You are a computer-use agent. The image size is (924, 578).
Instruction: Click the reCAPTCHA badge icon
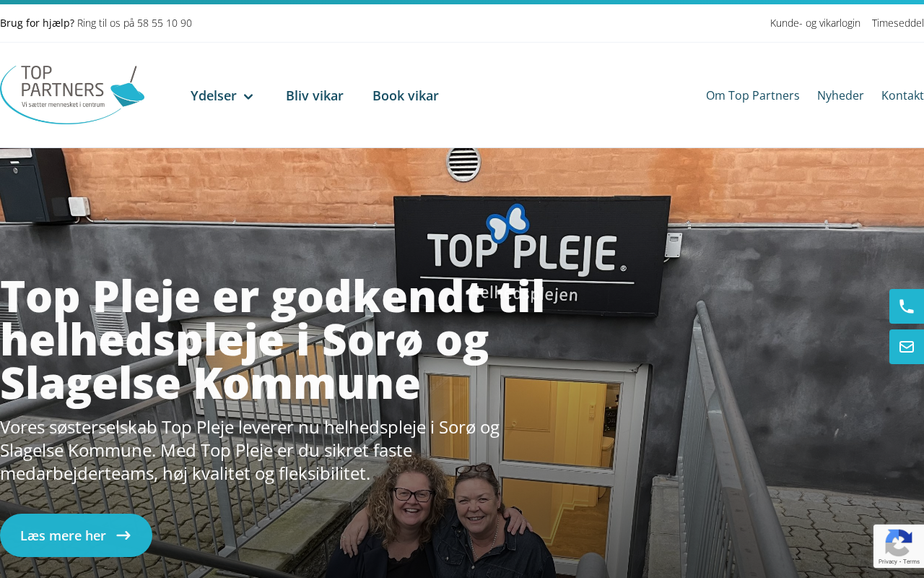pyautogui.click(x=898, y=542)
